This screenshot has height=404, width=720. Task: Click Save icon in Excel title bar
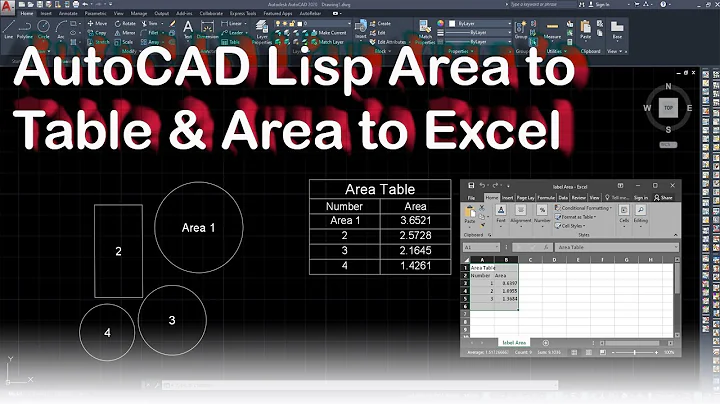click(x=471, y=185)
